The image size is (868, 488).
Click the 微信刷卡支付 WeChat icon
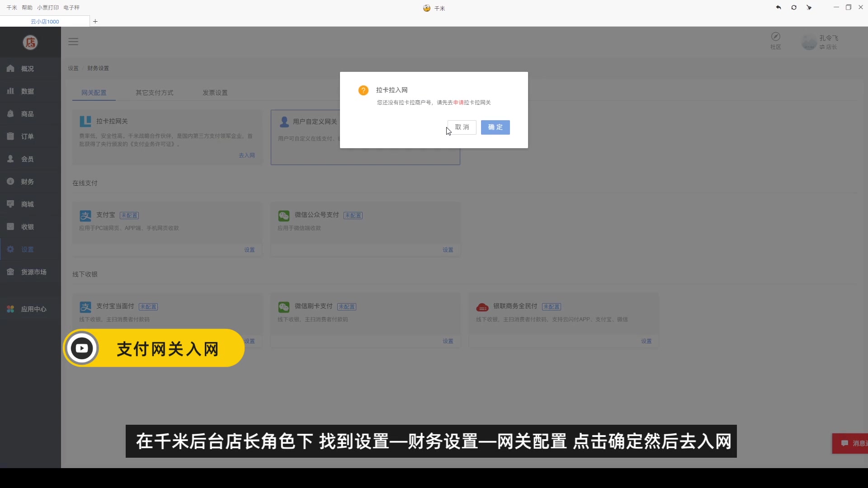point(284,307)
